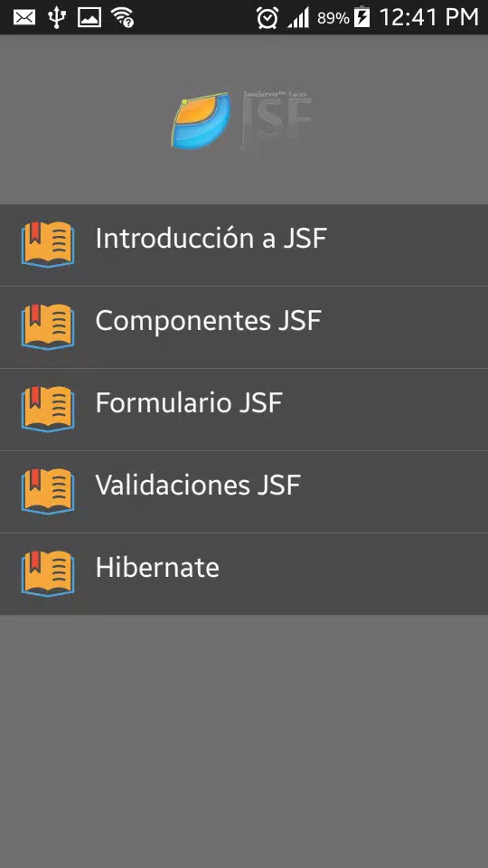The height and width of the screenshot is (868, 488).
Task: Select the Formulario JSF entry
Action: tap(244, 410)
